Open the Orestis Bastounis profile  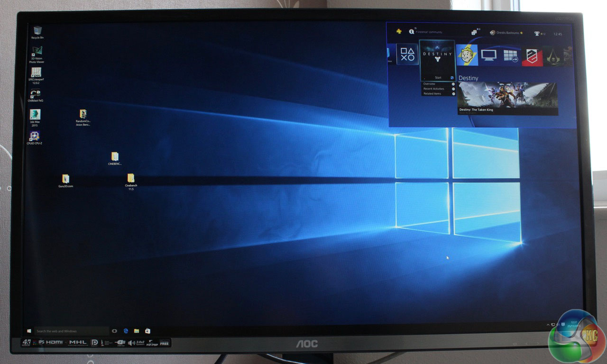pos(506,33)
